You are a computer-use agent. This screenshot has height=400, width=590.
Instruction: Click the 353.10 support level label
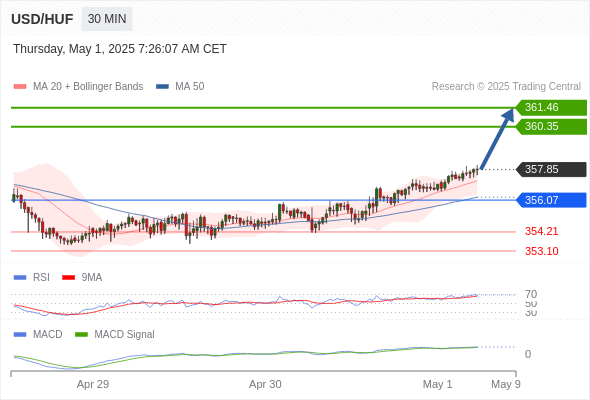click(x=541, y=251)
